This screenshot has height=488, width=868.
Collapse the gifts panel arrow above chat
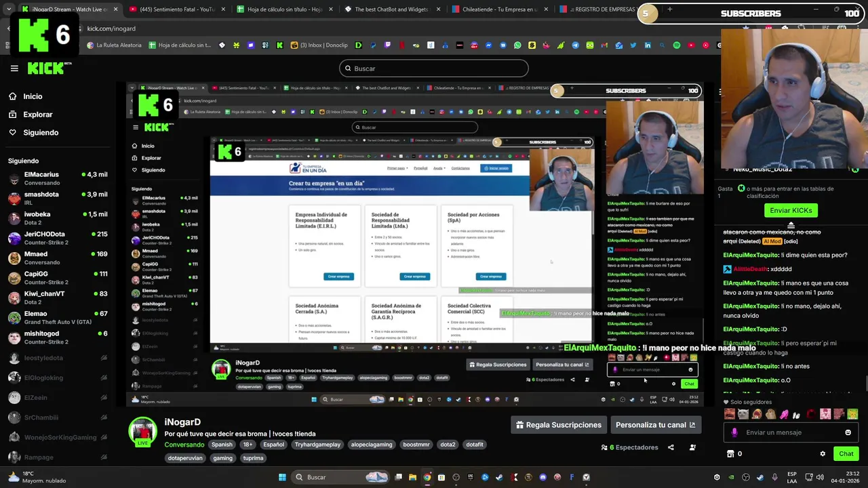(791, 225)
